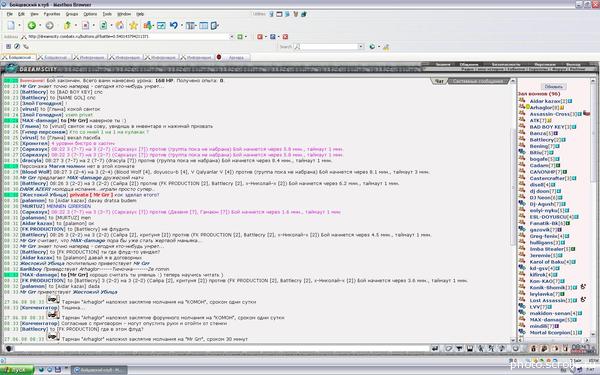Screen dimensions: 600x375
Task: Open player BAD BOY KEY in list
Action: tap(547, 127)
